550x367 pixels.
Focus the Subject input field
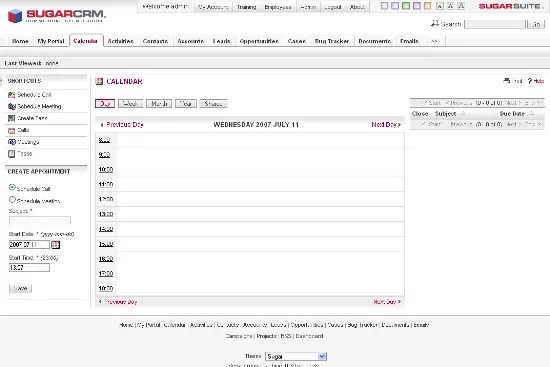(x=40, y=221)
